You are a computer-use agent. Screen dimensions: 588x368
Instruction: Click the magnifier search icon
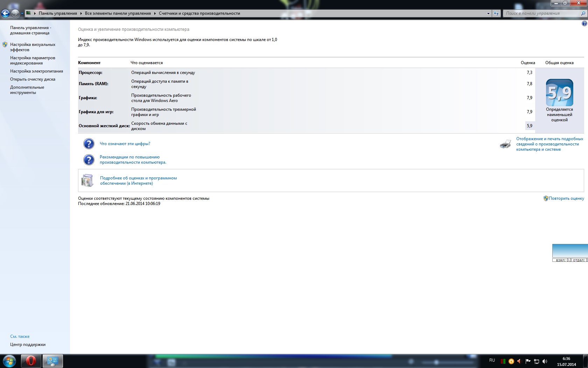coord(583,13)
